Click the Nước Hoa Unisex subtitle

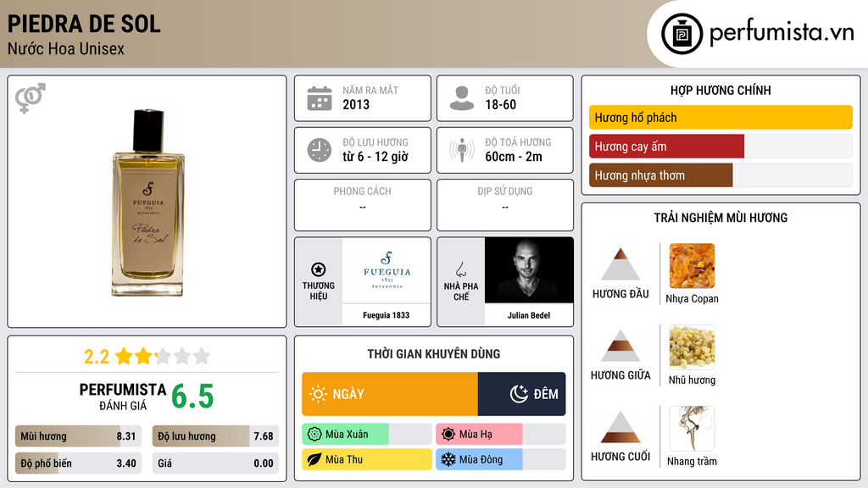tap(66, 48)
